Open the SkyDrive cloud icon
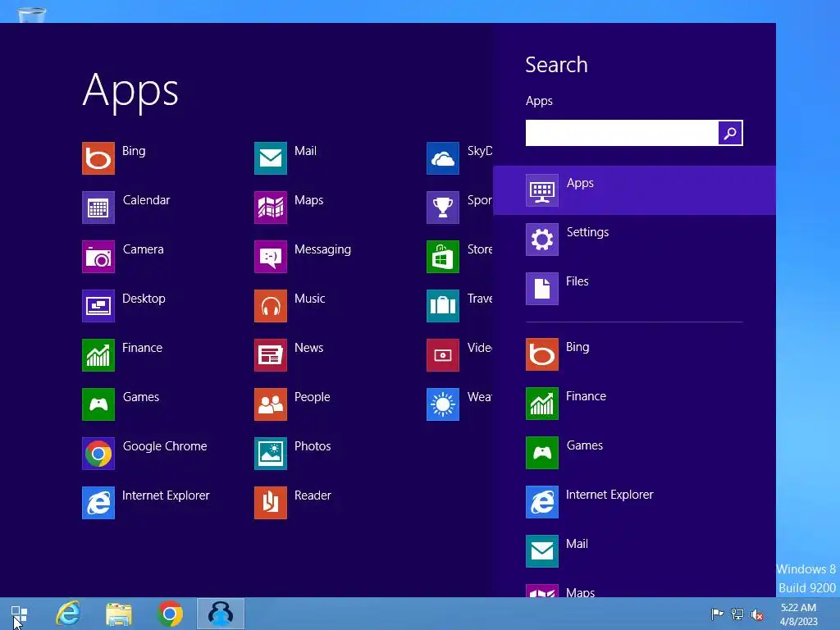 tap(443, 158)
